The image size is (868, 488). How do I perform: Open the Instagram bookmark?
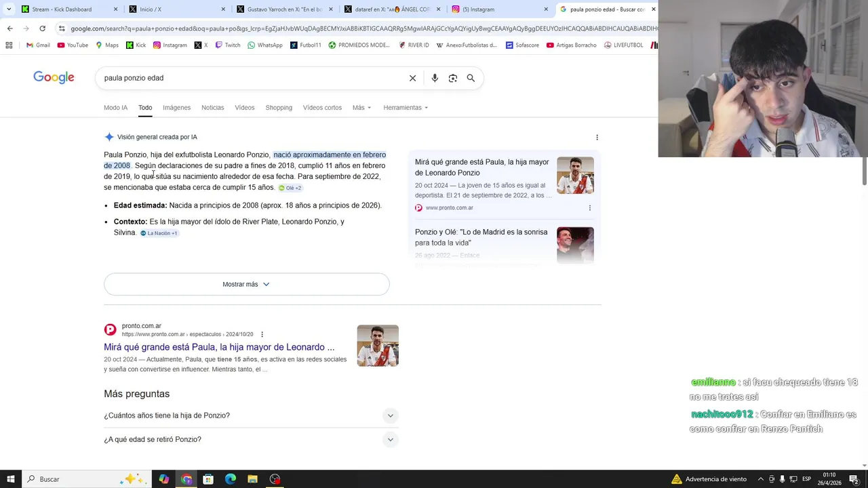[x=170, y=45]
